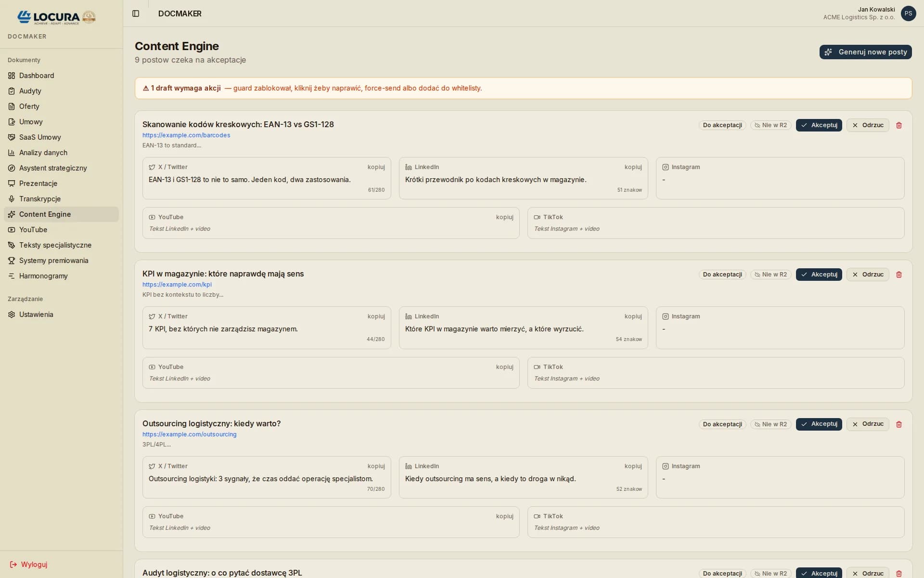Open the Ustawienia gear icon
This screenshot has height=578, width=924.
11,314
